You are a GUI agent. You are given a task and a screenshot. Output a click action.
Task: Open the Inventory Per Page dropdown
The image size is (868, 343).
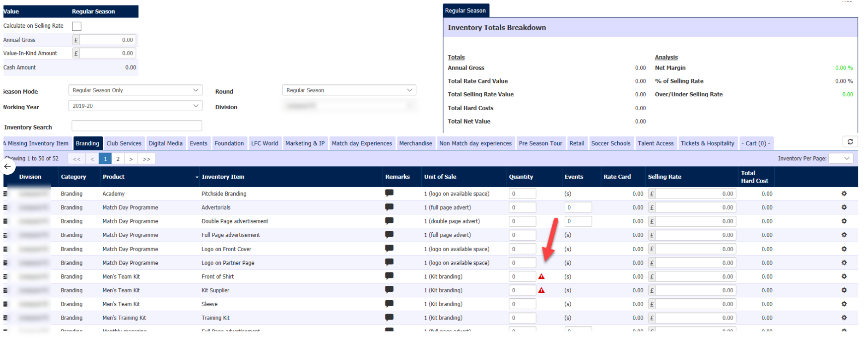pyautogui.click(x=840, y=159)
